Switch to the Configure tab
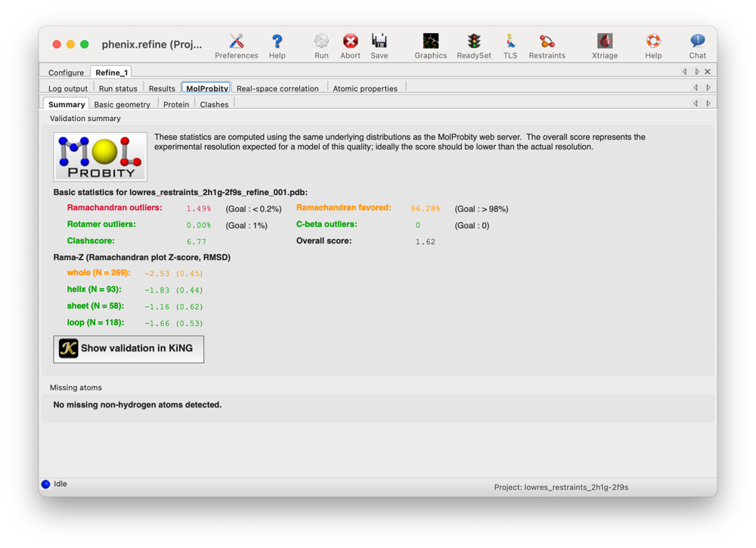The image size is (756, 548). (x=66, y=73)
